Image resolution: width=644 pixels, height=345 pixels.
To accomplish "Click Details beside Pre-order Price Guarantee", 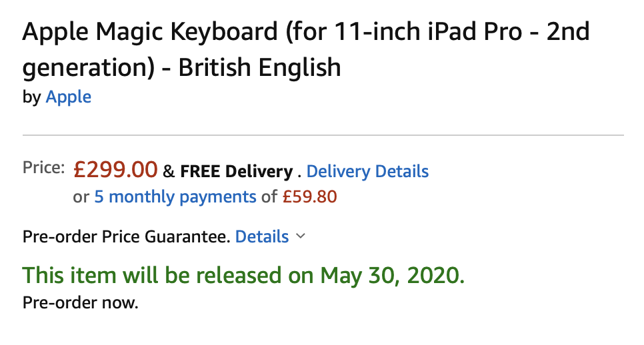I will coord(262,236).
